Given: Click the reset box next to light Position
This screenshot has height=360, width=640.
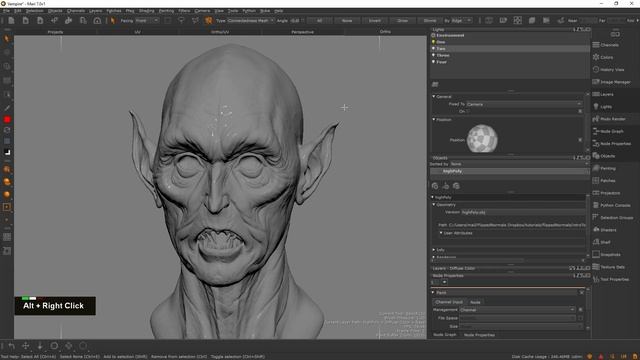Looking at the screenshot, I should tap(580, 140).
